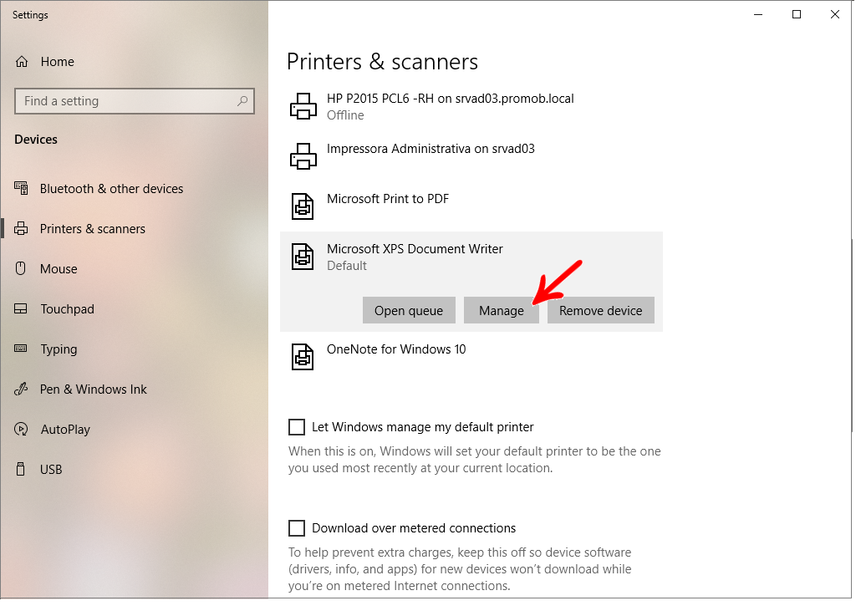
Task: Click the Manage button
Action: (x=502, y=310)
